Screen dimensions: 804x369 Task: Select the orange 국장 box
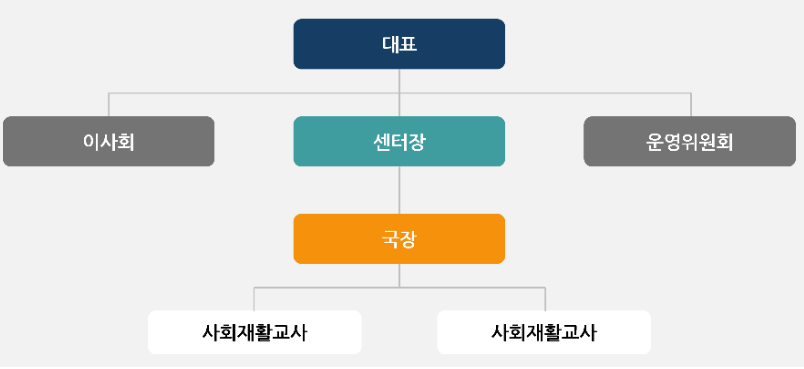pyautogui.click(x=399, y=239)
